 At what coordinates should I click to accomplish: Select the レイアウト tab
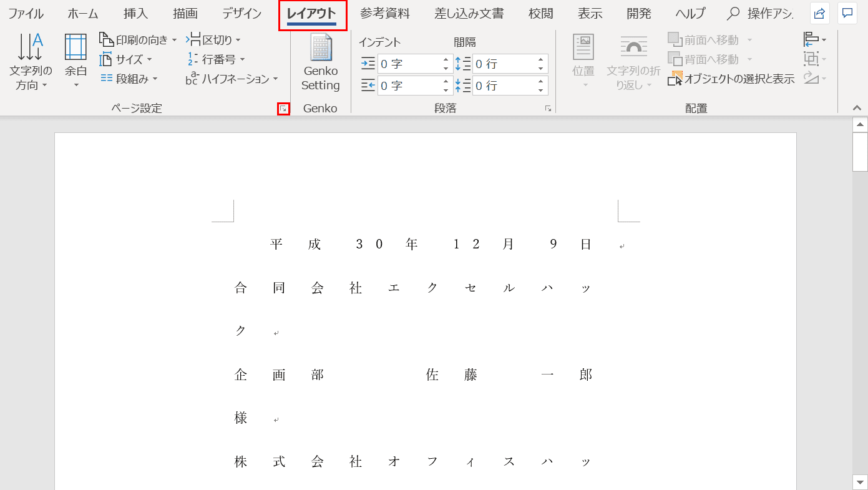coord(311,13)
